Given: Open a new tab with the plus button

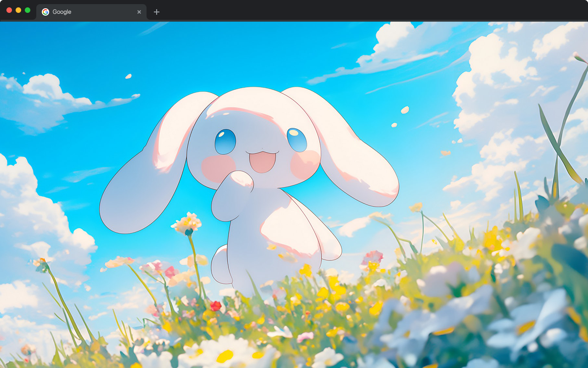Looking at the screenshot, I should pyautogui.click(x=157, y=12).
